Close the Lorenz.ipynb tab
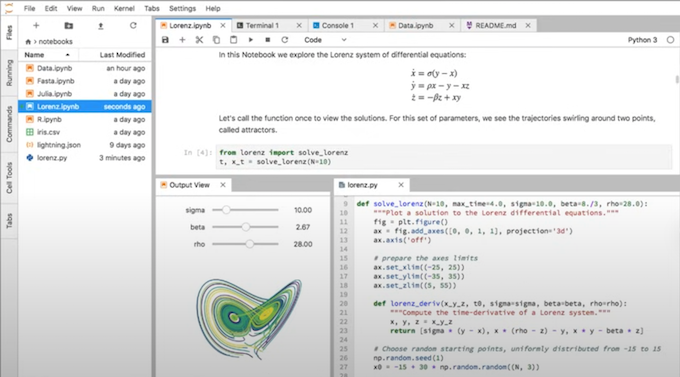Screen dimensions: 680x377 pyautogui.click(x=222, y=26)
